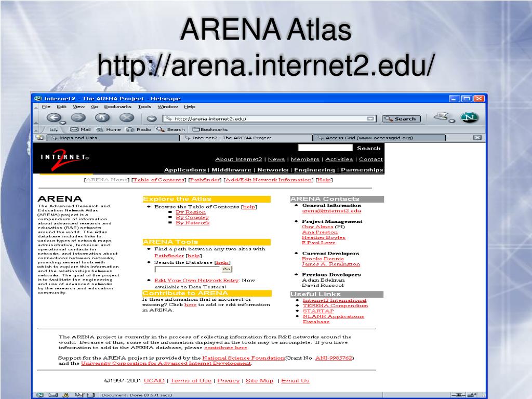Open the View menu
This screenshot has width=532, height=399.
point(79,107)
